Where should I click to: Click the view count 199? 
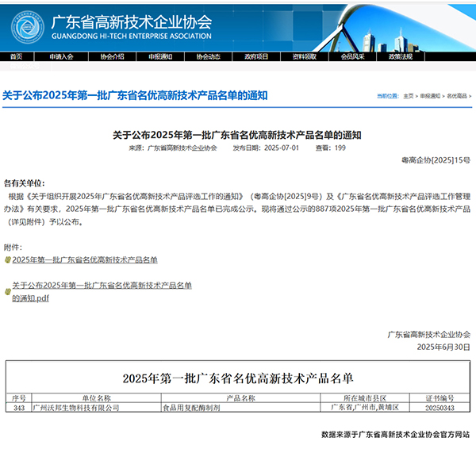pyautogui.click(x=340, y=148)
